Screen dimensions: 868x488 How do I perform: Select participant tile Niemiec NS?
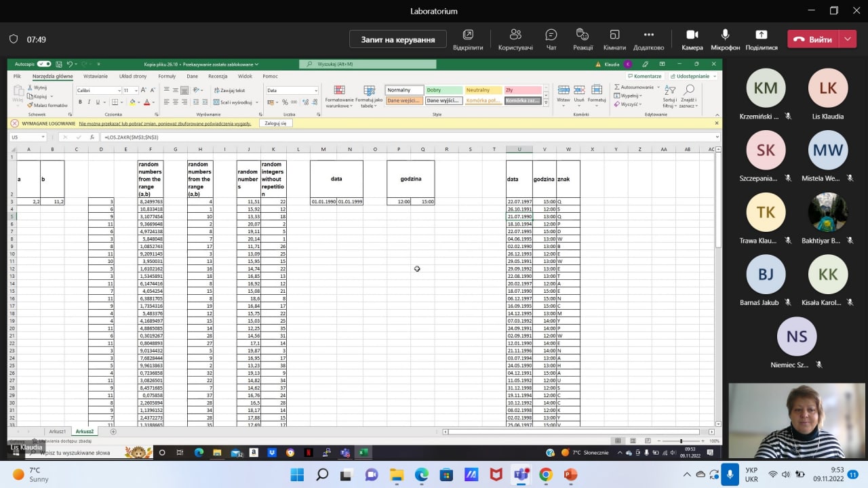[x=797, y=344]
